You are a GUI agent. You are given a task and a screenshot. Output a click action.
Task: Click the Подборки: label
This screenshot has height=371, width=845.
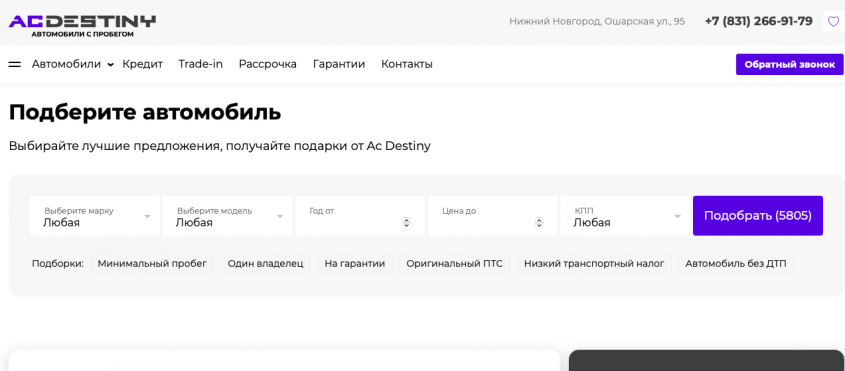pos(58,264)
